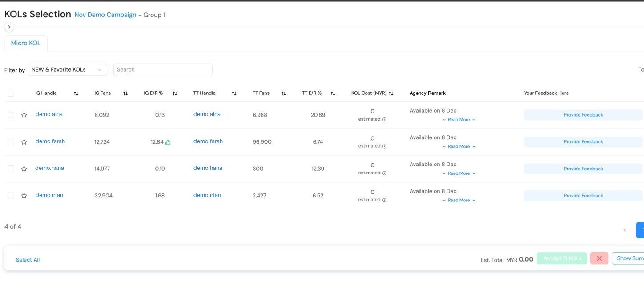644x282 pixels.
Task: Check the demo.aina row checkbox
Action: click(x=11, y=115)
